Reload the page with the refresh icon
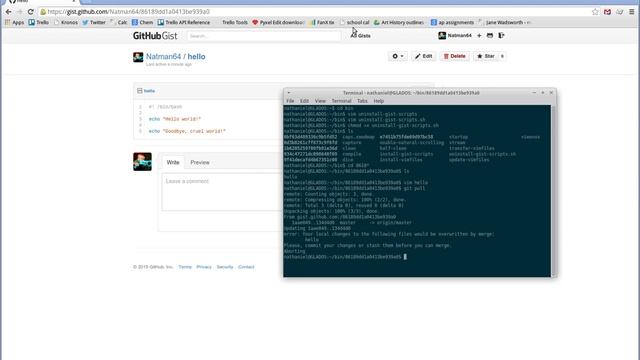 coord(31,12)
